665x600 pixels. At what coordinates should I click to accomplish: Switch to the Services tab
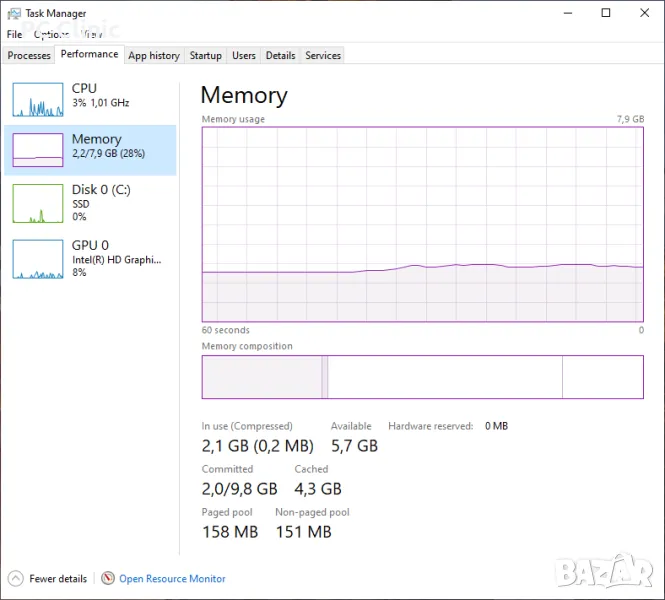tap(323, 56)
